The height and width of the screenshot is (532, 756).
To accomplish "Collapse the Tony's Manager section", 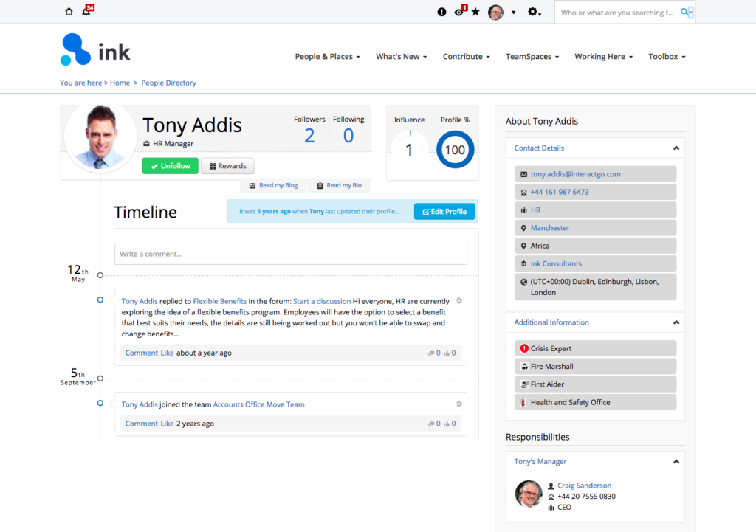I will tap(676, 461).
